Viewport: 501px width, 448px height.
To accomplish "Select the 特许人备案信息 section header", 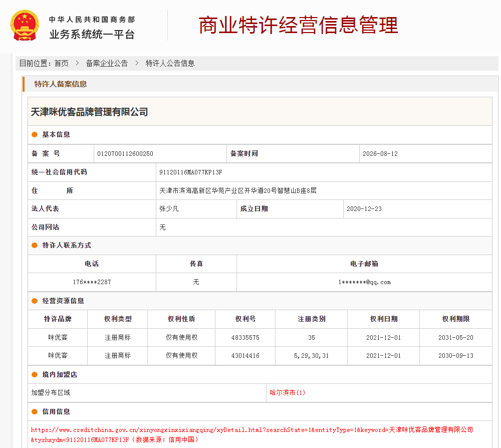I will coord(61,84).
